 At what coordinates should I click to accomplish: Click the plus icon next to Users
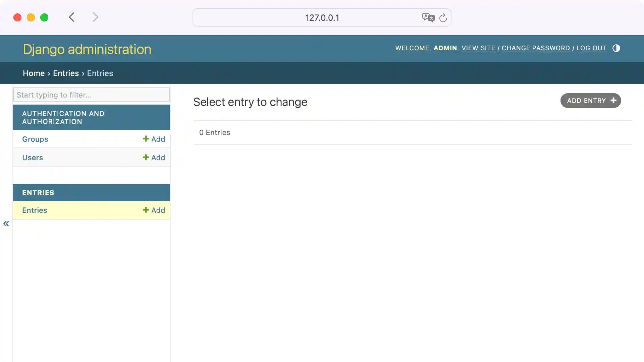[145, 157]
